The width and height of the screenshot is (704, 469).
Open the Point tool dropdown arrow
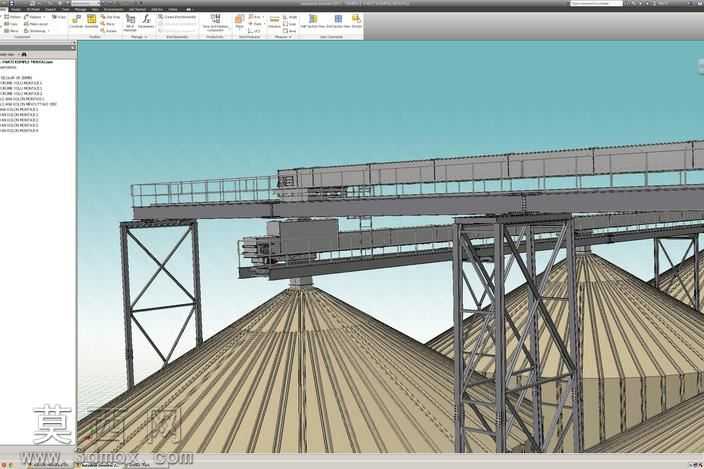pos(264,24)
